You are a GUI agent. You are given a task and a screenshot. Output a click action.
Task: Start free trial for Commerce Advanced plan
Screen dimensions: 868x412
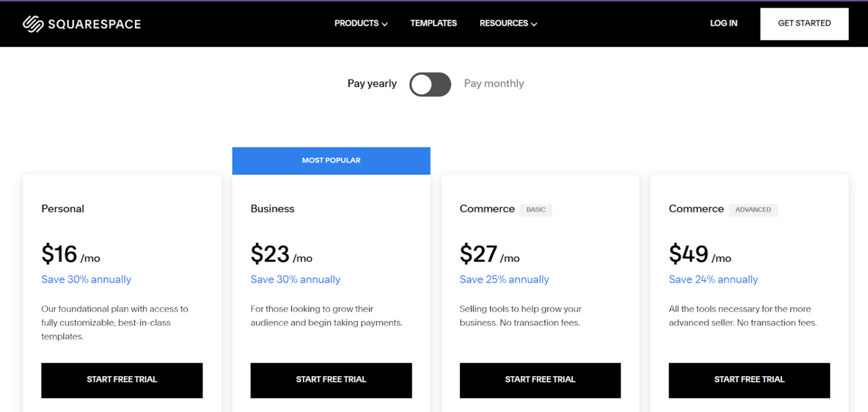tap(749, 380)
